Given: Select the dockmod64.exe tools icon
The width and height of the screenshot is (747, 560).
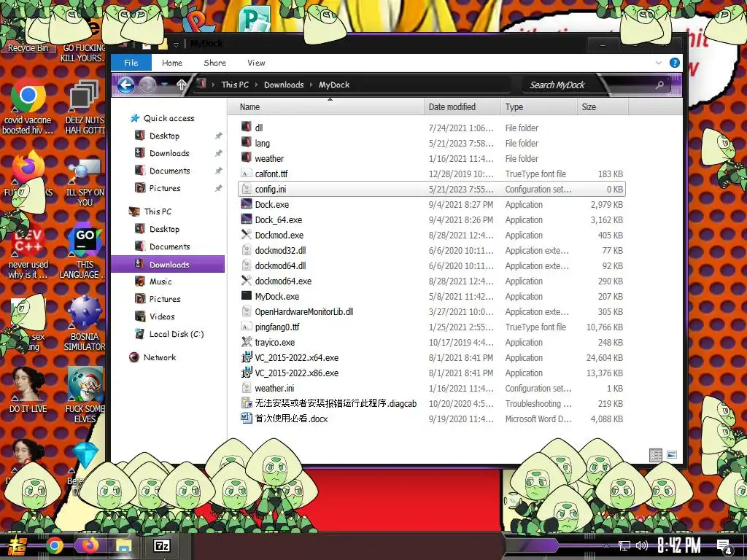Looking at the screenshot, I should tap(247, 281).
